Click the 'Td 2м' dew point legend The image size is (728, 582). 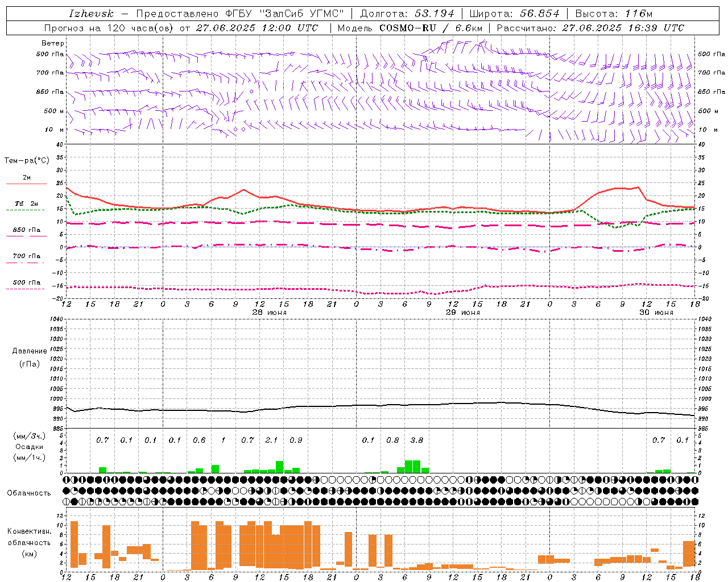pos(27,203)
